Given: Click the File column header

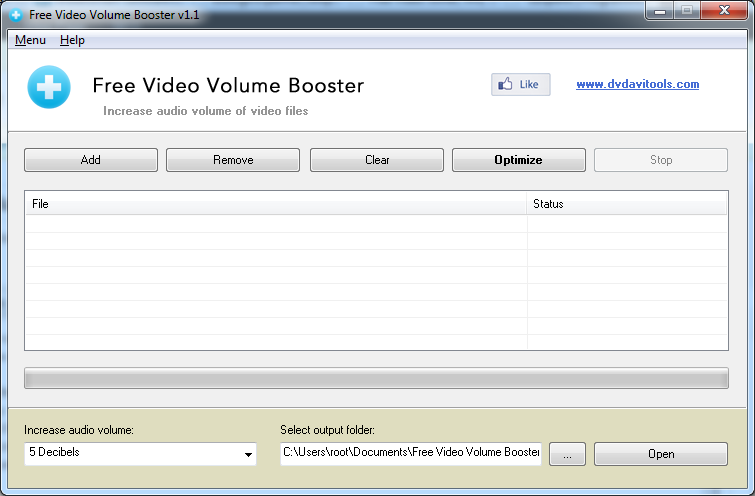Looking at the screenshot, I should [x=275, y=204].
